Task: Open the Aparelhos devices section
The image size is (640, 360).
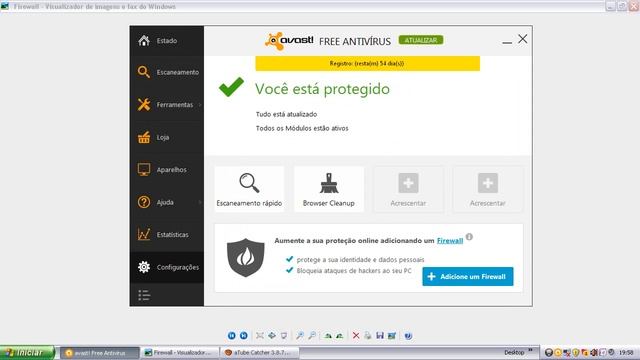Action: tap(167, 170)
